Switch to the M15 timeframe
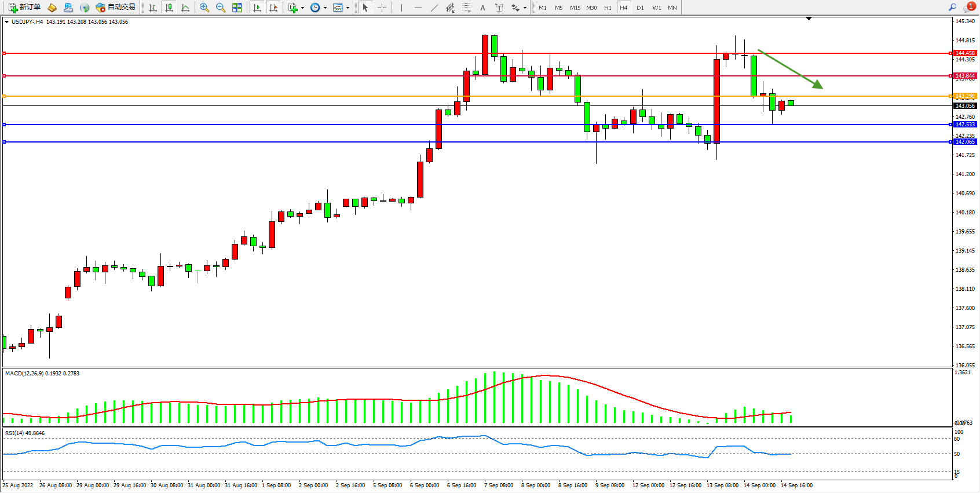Image resolution: width=980 pixels, height=493 pixels. pos(575,8)
